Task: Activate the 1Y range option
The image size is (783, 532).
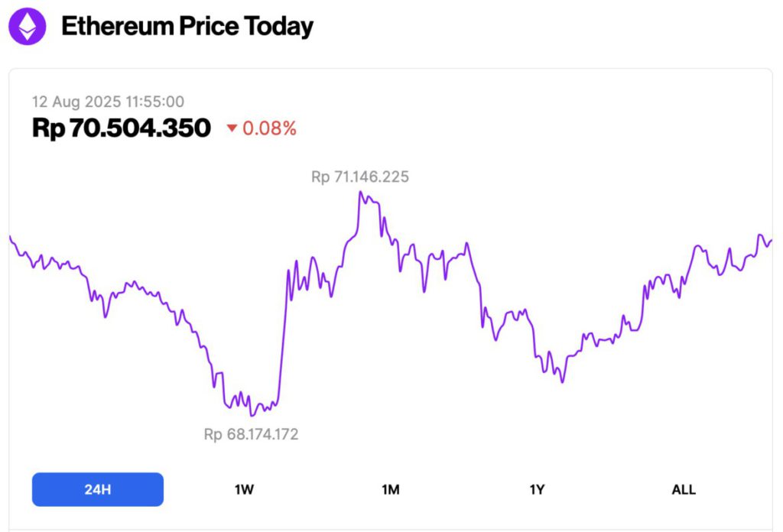Action: 537,489
